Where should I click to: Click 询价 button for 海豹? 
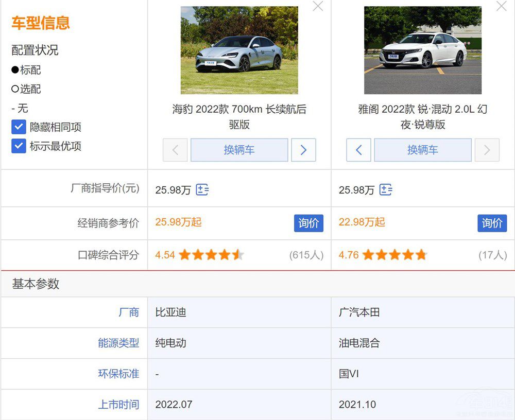tap(308, 223)
